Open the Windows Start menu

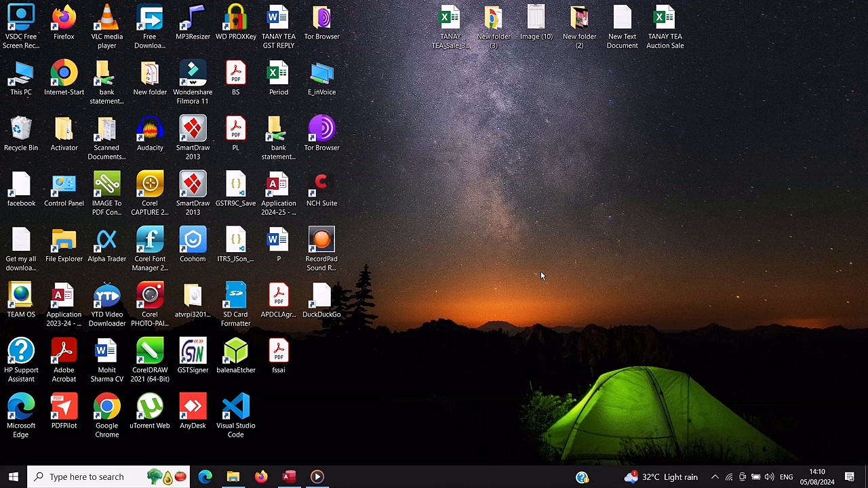coord(13,476)
